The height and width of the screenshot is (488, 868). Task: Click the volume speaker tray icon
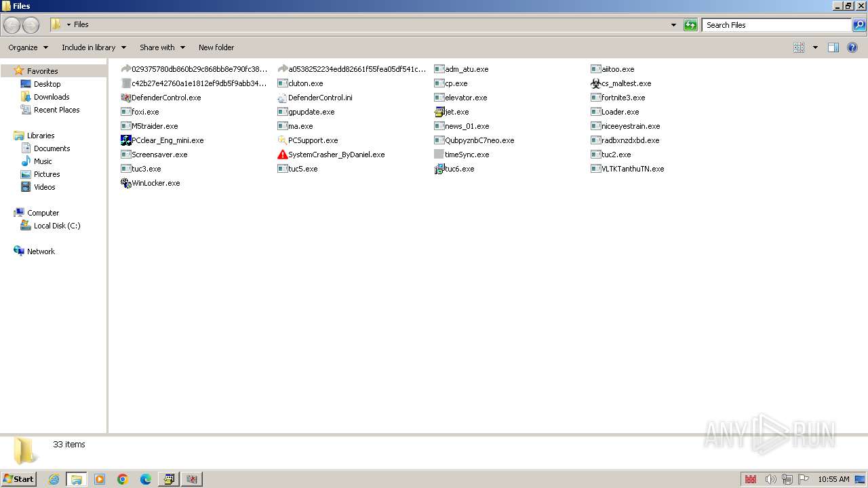tap(770, 479)
